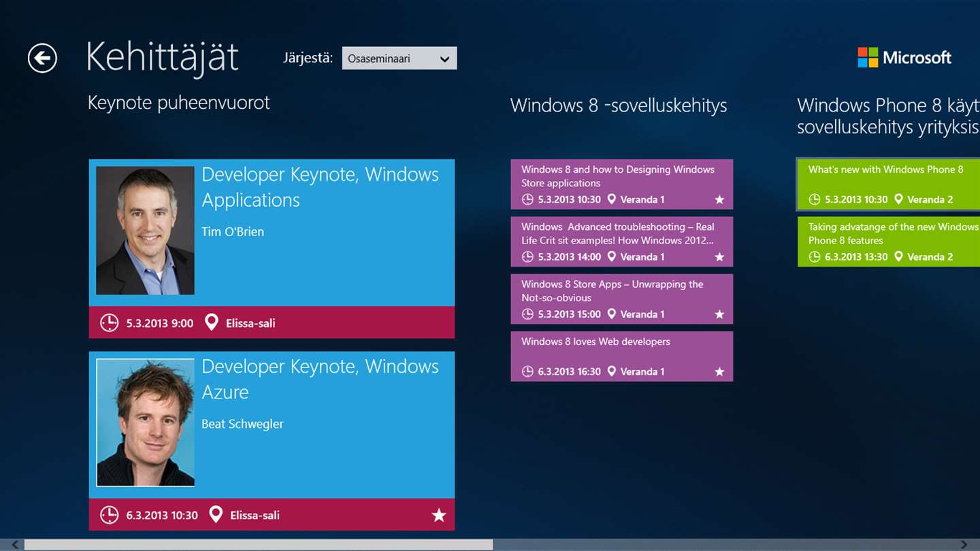Click the clock icon beside 5.3.2013 10:30 Veranda 2
980x551 pixels.
pos(815,199)
